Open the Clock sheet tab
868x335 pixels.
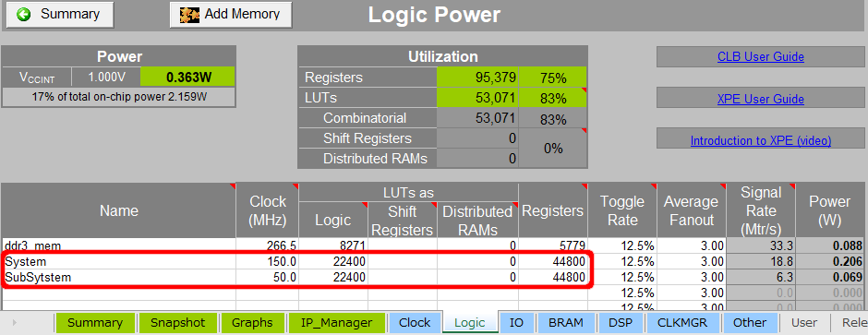[x=415, y=323]
